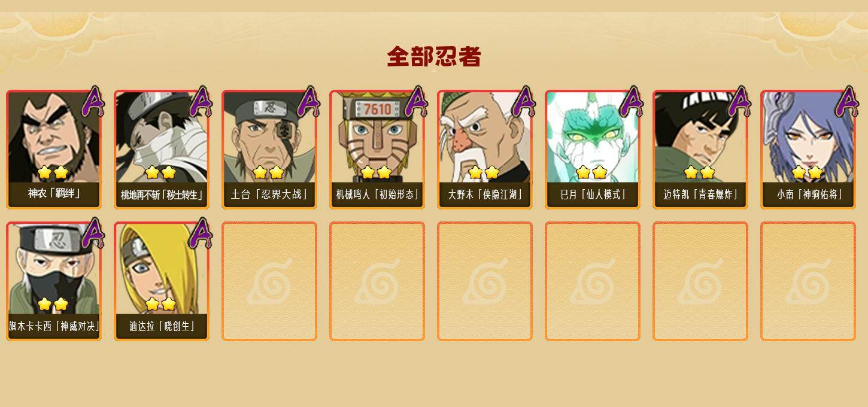Click the A-rank badge on 神农 card
Image resolution: width=868 pixels, height=407 pixels.
[93, 102]
